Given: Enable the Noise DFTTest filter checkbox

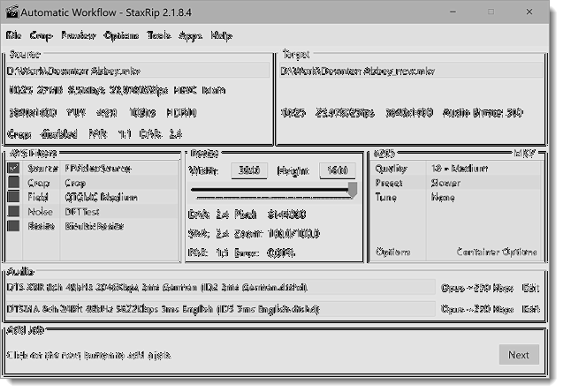Looking at the screenshot, I should point(13,211).
